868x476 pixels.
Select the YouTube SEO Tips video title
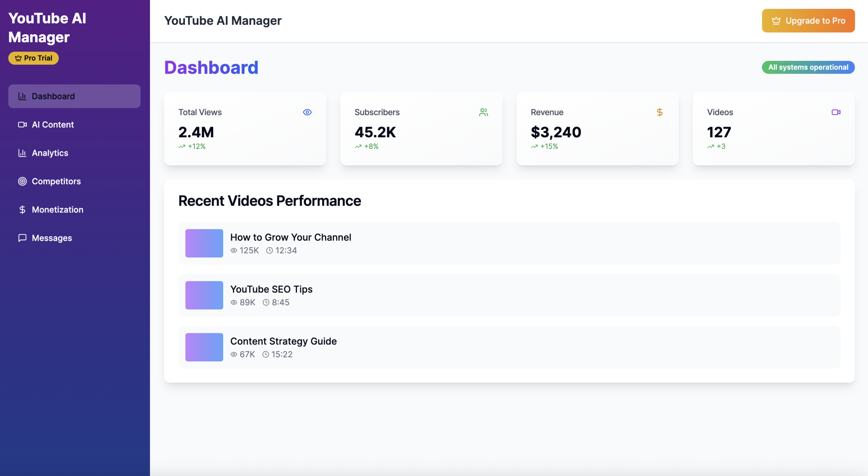coord(271,289)
